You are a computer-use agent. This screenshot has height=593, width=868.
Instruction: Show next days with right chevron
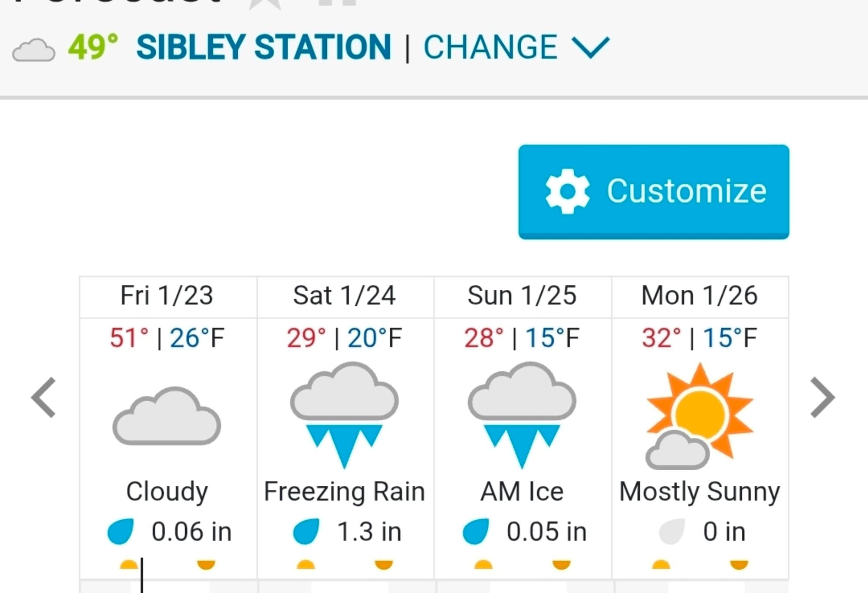822,397
